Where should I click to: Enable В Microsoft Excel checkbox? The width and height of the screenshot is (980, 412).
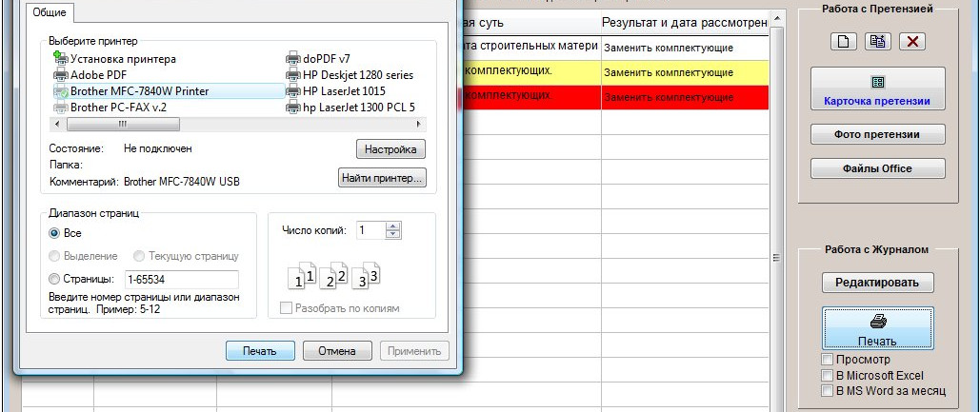[827, 375]
